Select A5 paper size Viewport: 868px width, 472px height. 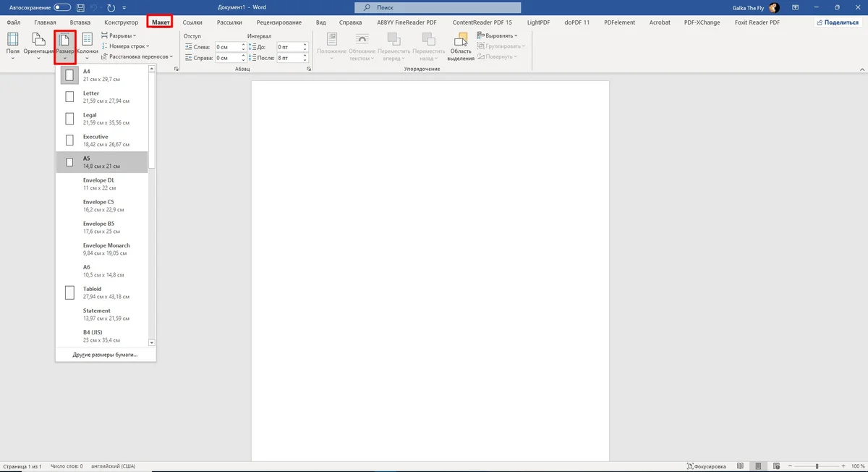102,162
